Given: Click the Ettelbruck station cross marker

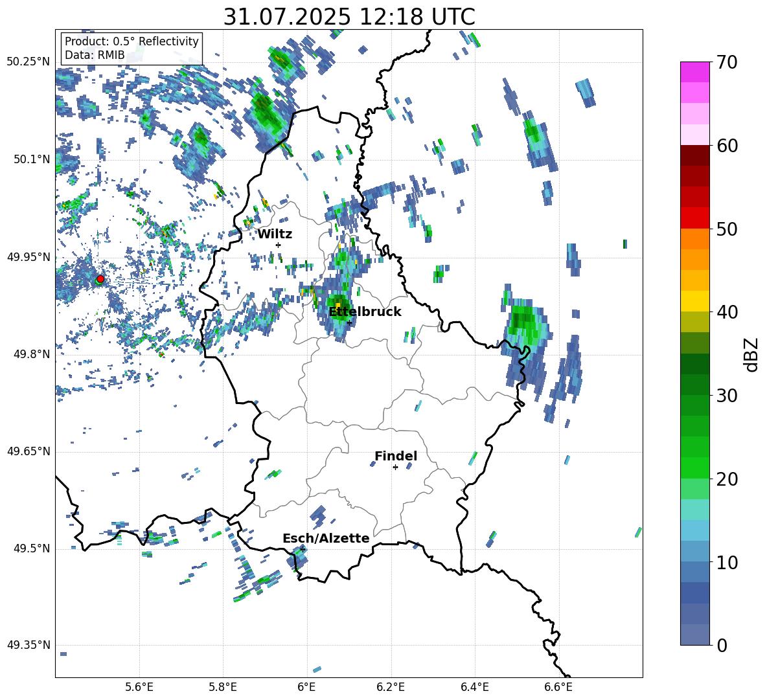Looking at the screenshot, I should (x=349, y=322).
